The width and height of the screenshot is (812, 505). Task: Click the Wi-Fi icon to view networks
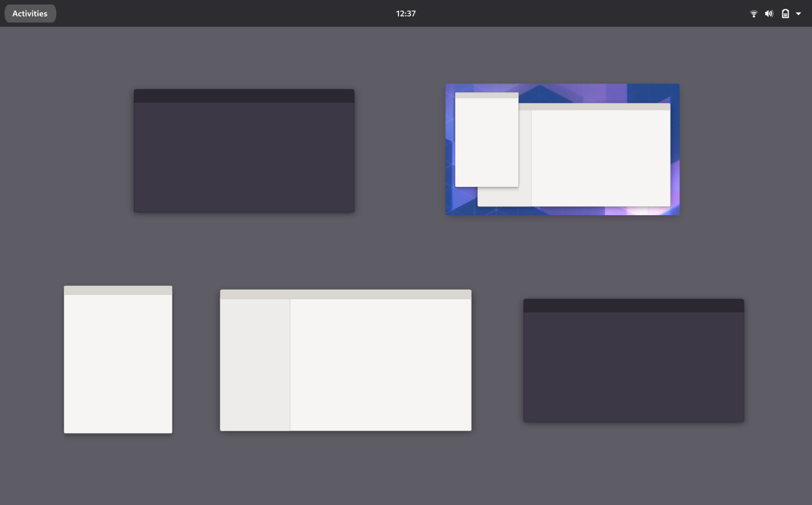coord(753,13)
